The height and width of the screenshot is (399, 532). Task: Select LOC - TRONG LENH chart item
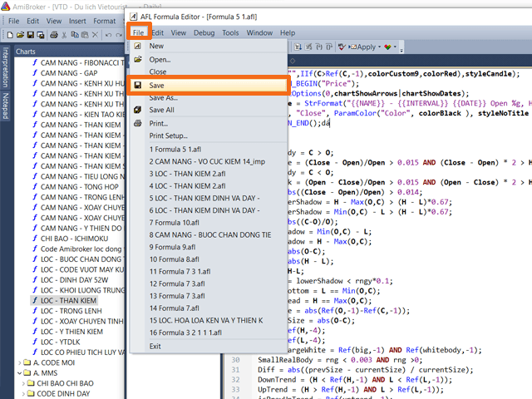click(x=71, y=311)
